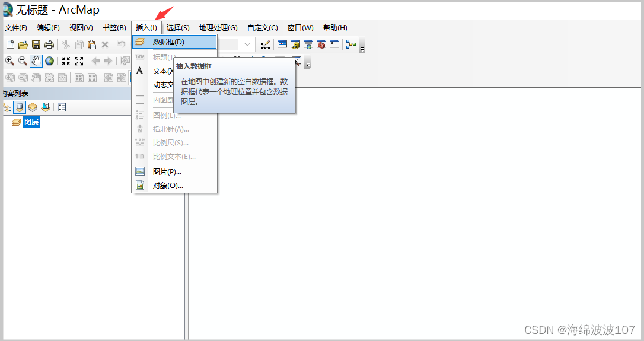Click layout Fixed Zoom In icon
This screenshot has height=341, width=644.
click(79, 77)
